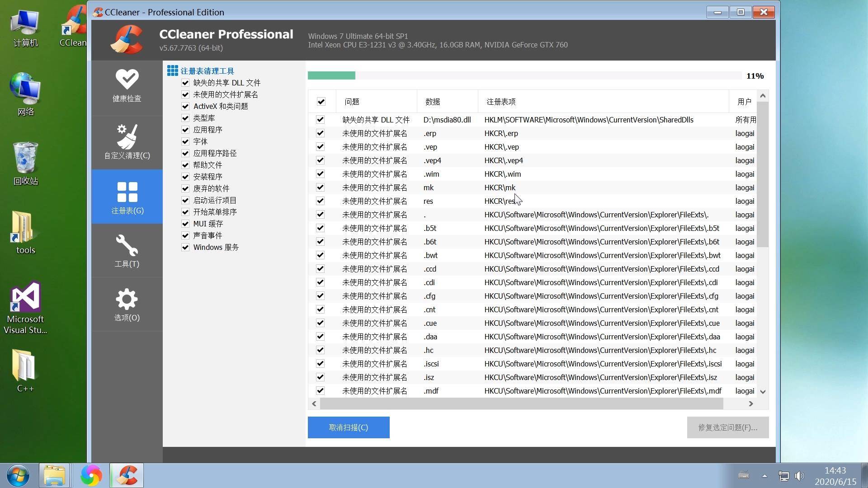Click the CCleaner title bar icon
Screen dimensions: 868x488
98,12
